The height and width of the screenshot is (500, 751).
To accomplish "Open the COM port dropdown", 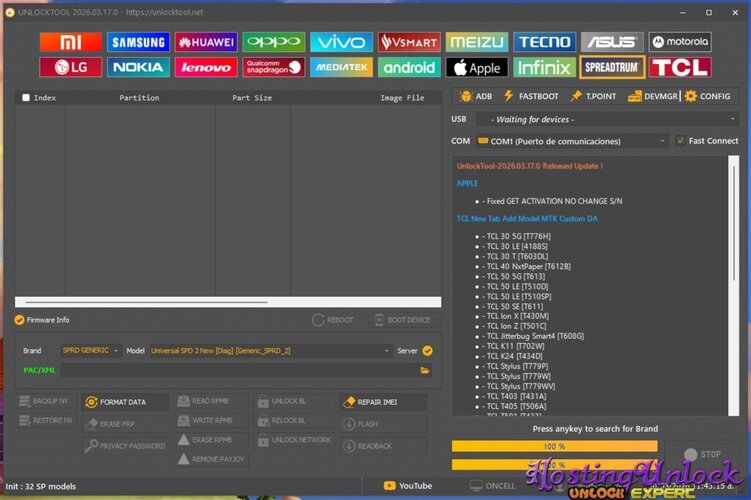I will coord(571,141).
